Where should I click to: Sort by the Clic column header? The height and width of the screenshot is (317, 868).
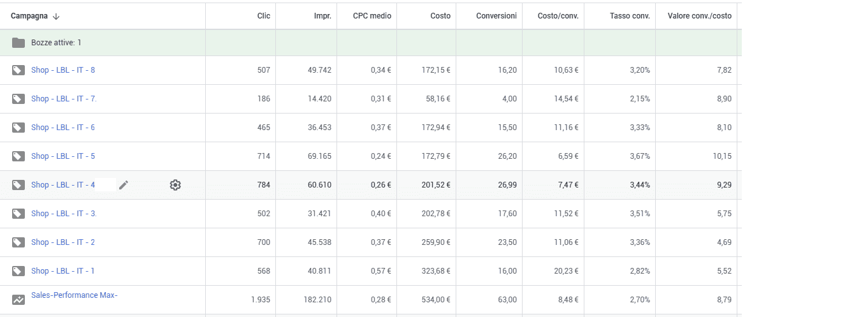tap(263, 16)
